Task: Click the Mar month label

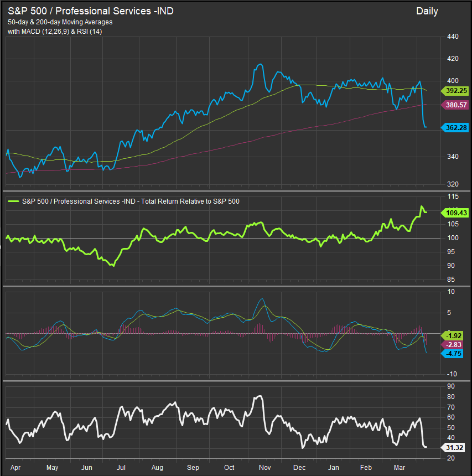Action: click(x=400, y=468)
